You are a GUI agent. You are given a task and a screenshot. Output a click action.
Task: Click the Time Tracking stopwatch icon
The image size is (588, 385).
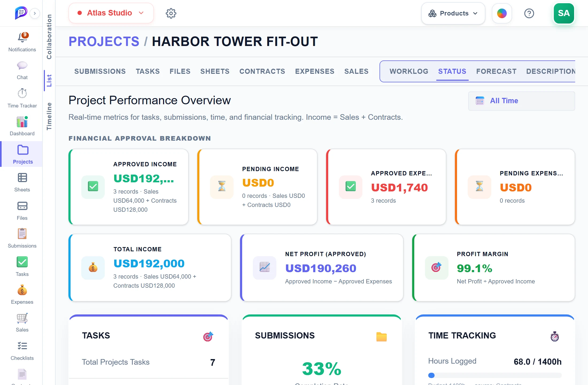coord(555,336)
